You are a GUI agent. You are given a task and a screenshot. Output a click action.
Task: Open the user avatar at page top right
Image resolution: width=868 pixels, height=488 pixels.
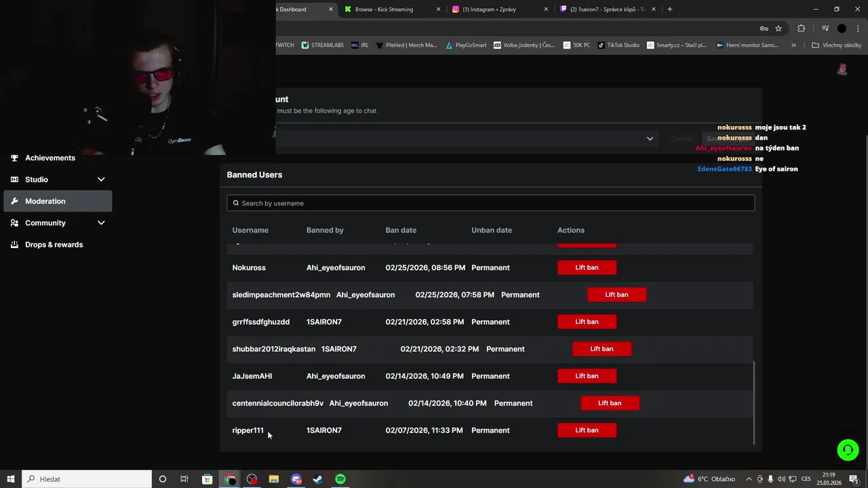842,69
